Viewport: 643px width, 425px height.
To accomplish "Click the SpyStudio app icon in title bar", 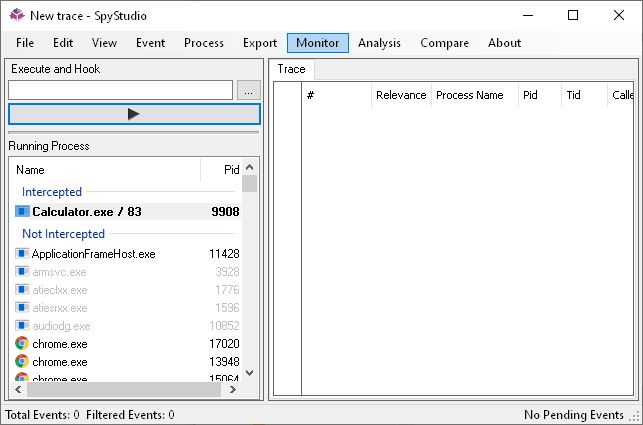I will (x=17, y=15).
